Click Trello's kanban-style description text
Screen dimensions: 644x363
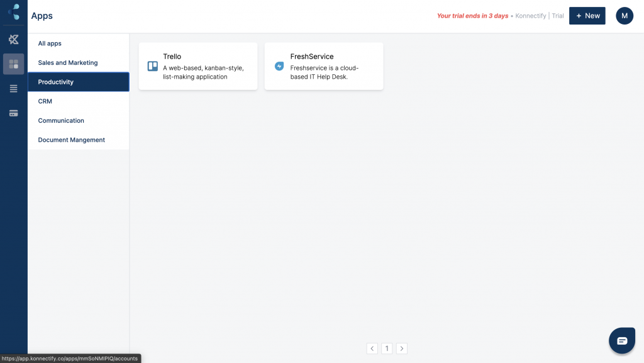click(203, 72)
